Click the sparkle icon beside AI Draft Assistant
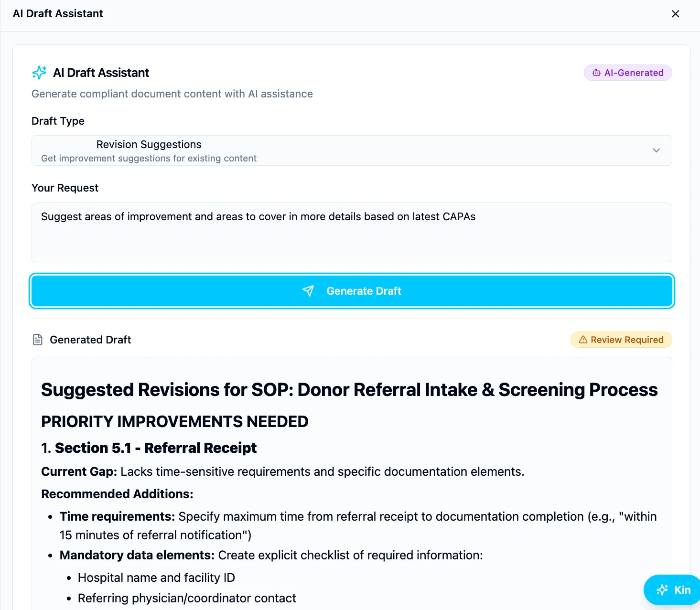Image resolution: width=700 pixels, height=610 pixels. pos(39,73)
